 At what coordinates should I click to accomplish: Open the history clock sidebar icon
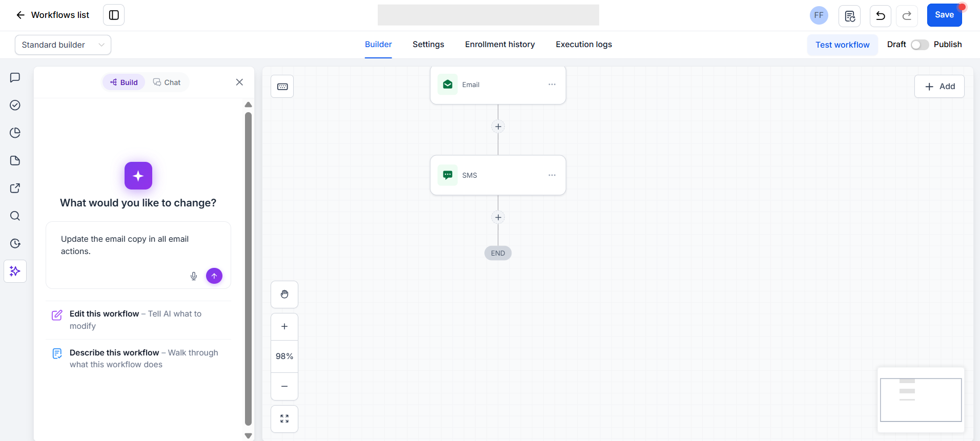click(x=15, y=243)
